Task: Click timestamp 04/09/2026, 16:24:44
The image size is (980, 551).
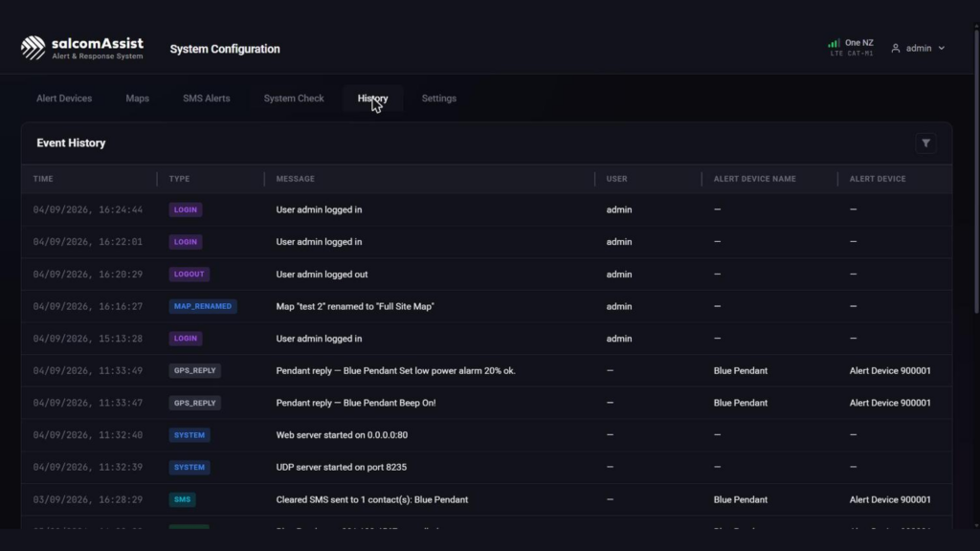Action: click(87, 209)
